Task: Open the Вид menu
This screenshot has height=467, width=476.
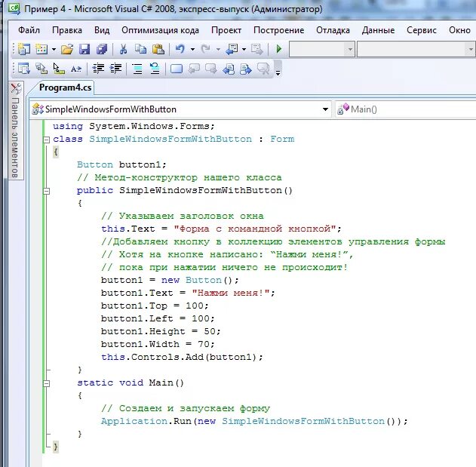Action: click(x=102, y=30)
